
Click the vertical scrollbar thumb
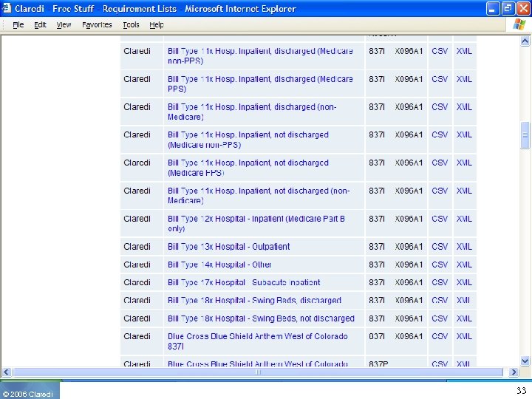525,135
